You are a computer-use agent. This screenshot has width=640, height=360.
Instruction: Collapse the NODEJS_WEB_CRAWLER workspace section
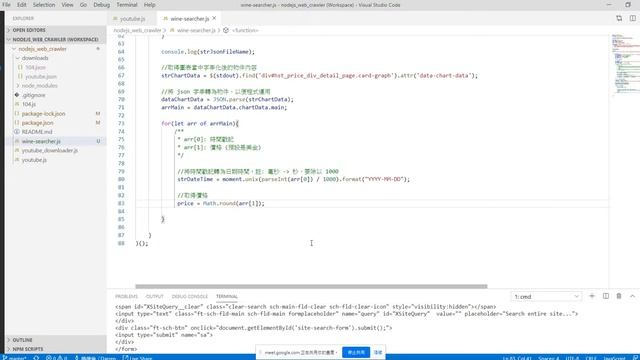point(56,39)
